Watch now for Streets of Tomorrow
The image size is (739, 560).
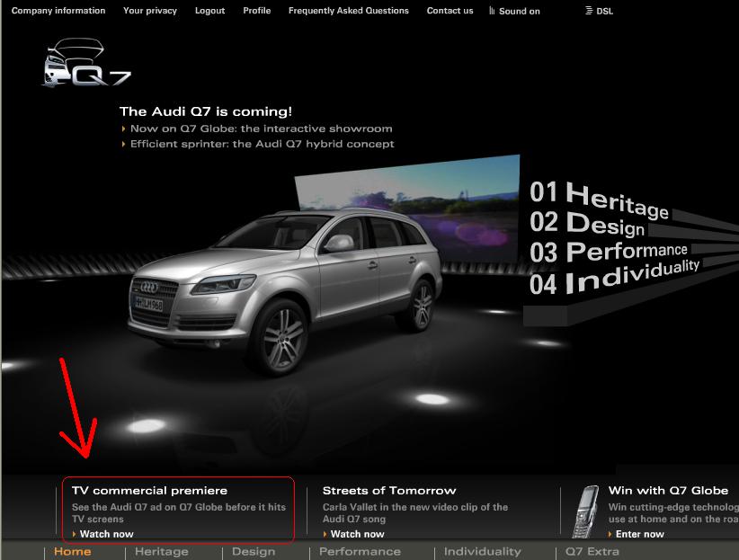point(357,534)
